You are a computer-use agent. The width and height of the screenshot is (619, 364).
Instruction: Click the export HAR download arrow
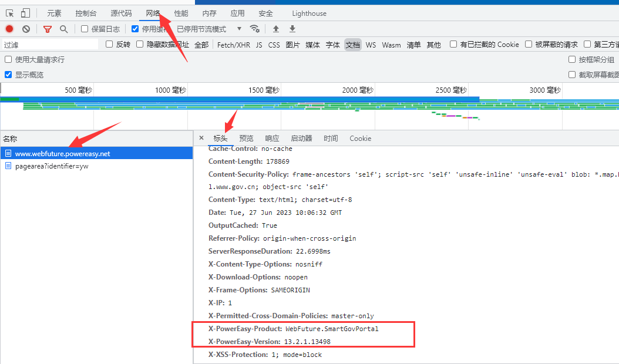[x=292, y=29]
